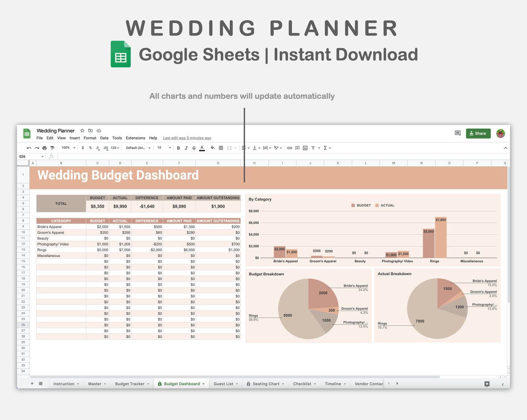Viewport: 527px width, 420px height.
Task: Click the Create a filter icon
Action: [x=313, y=148]
